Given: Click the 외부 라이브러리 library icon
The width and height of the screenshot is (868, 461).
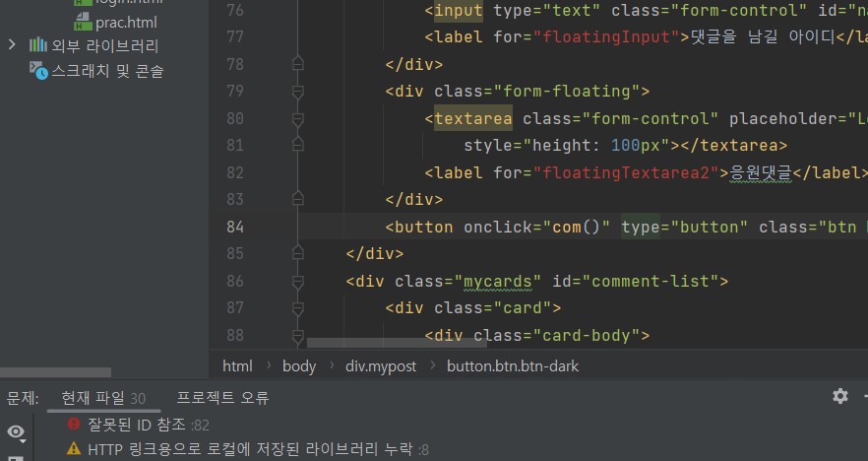Looking at the screenshot, I should click(37, 45).
